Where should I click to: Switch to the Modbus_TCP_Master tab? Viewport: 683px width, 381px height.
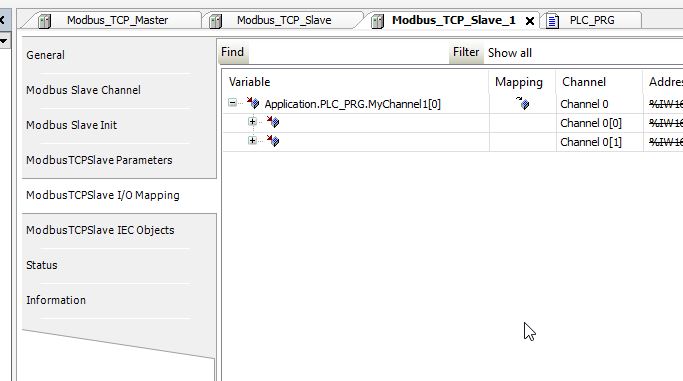point(117,20)
